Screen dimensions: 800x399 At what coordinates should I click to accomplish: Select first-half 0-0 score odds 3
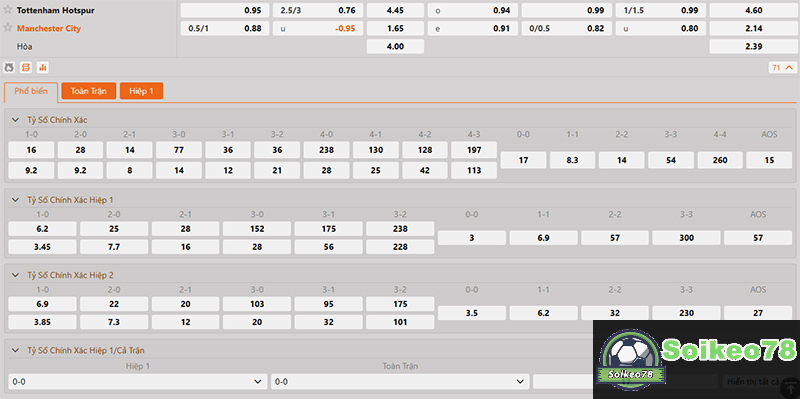click(472, 238)
